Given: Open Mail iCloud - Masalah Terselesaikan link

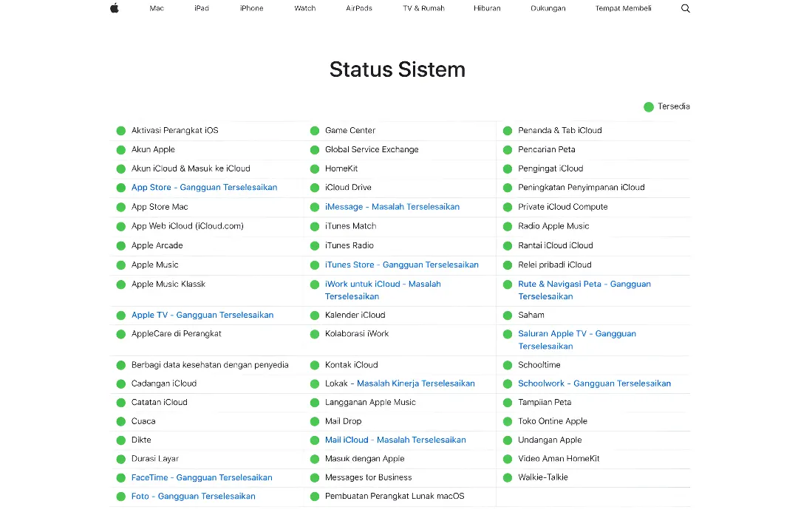Looking at the screenshot, I should coord(395,440).
